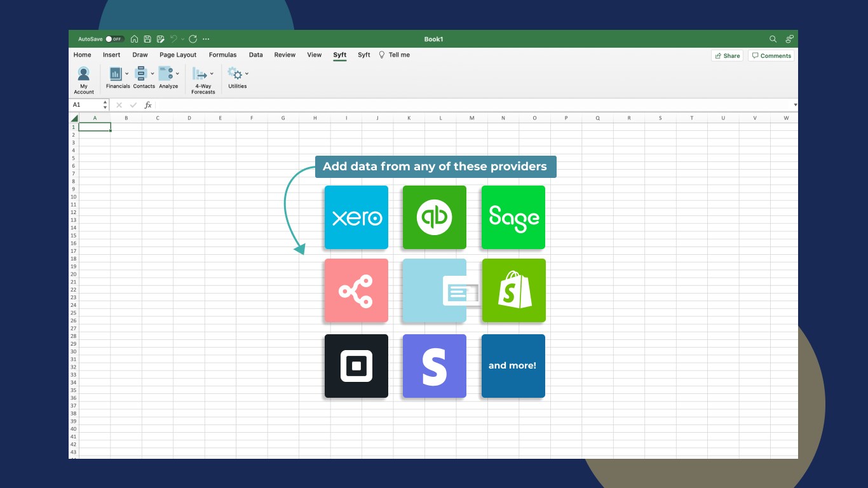Select column Q header

[597, 118]
